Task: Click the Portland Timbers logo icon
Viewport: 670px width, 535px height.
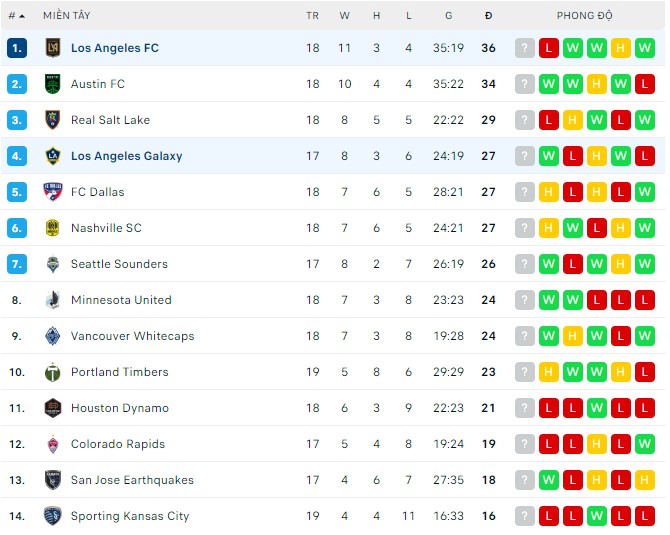Action: point(53,372)
